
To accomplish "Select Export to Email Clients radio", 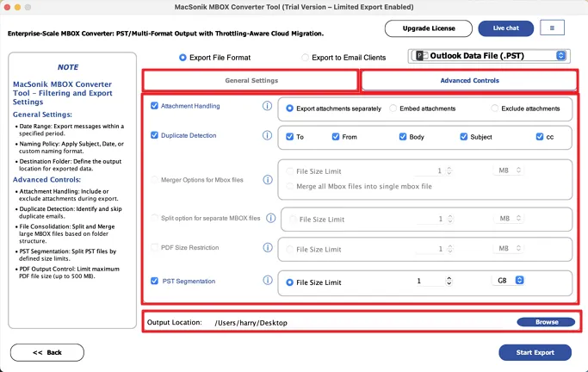I will click(x=306, y=58).
